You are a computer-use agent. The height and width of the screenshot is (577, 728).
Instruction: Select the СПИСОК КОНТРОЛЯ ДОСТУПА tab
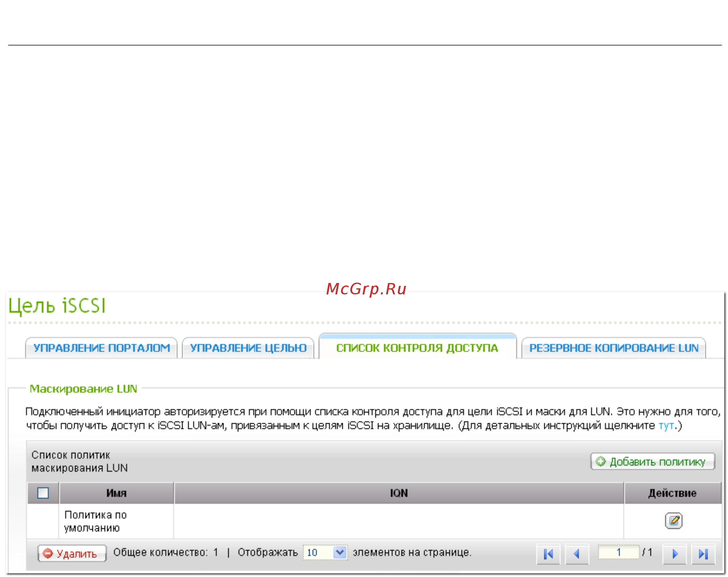coord(417,347)
